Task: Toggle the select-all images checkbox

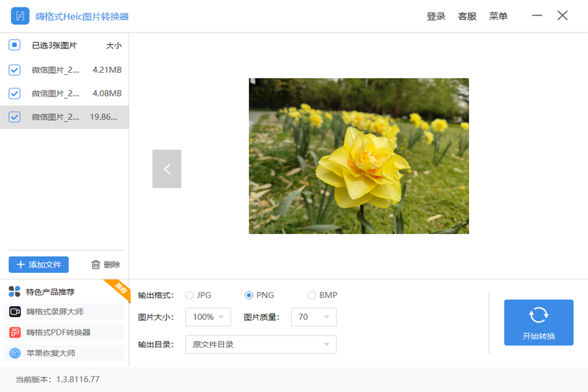Action: [14, 45]
